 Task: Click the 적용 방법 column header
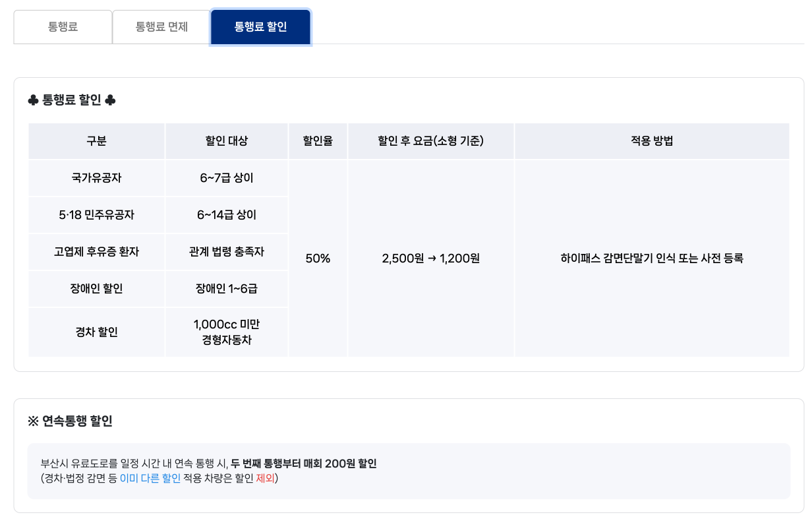[x=652, y=140]
